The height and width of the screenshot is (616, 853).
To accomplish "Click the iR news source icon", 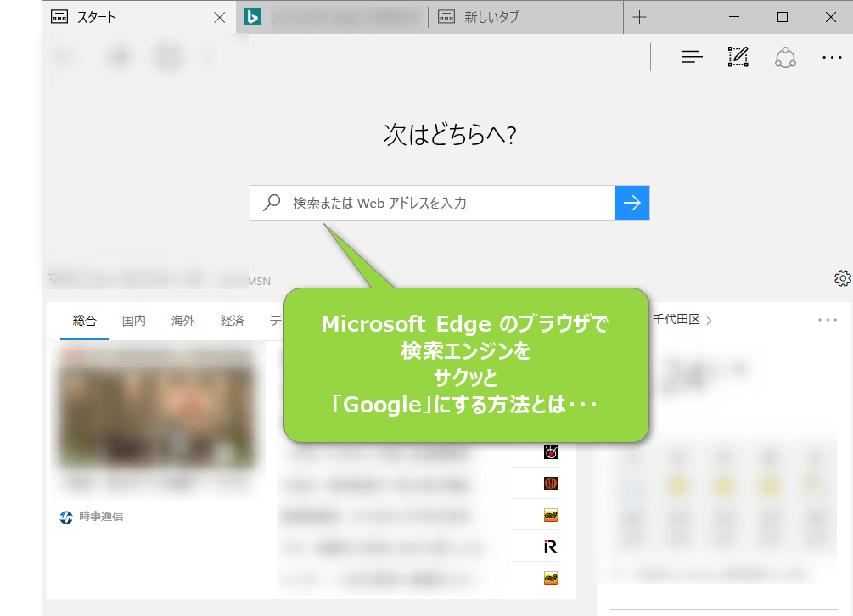I will pos(551,546).
